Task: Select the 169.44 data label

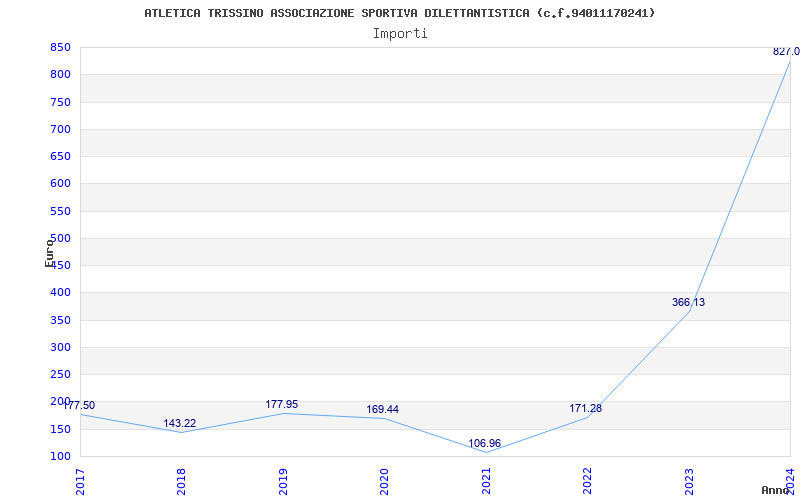Action: 383,410
